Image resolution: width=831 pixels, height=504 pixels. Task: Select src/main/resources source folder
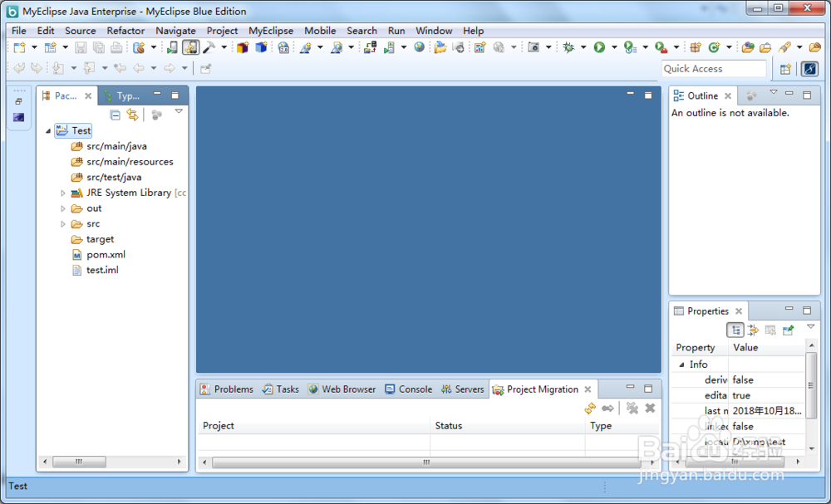(x=130, y=162)
